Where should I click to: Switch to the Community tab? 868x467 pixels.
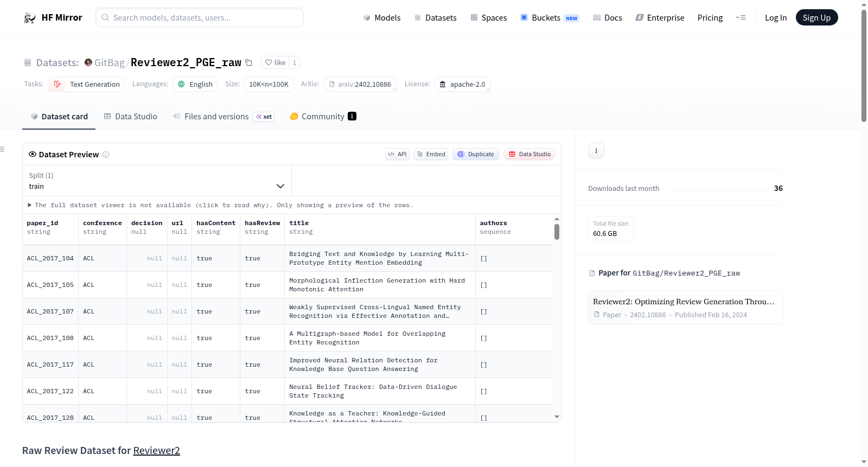click(x=323, y=116)
